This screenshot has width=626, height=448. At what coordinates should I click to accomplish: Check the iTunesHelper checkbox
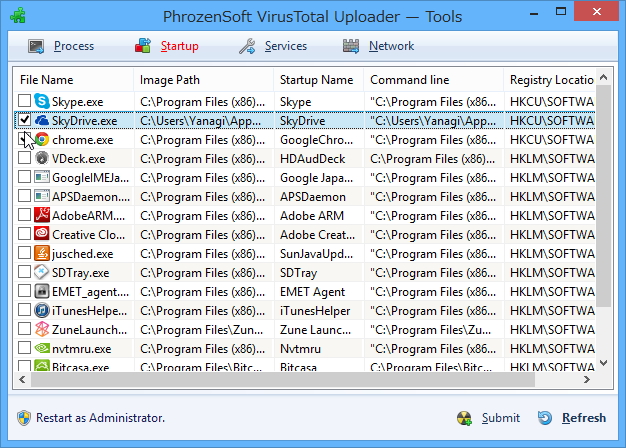point(24,309)
